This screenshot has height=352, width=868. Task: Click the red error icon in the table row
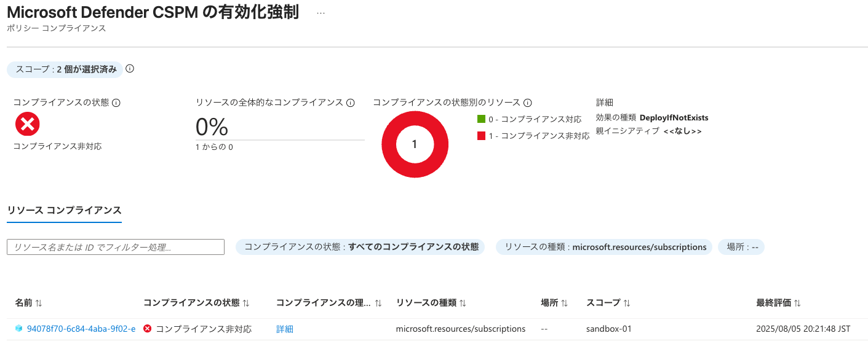click(x=147, y=329)
